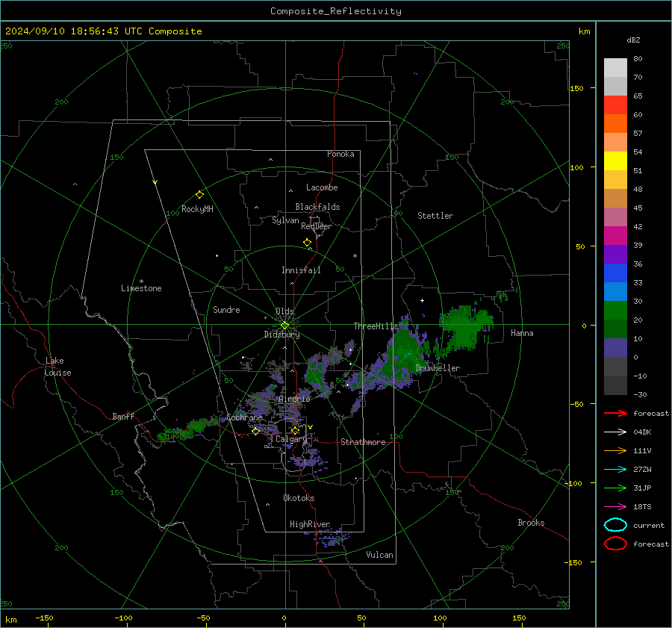Click the purple 36 dBZ color swatch

tap(615, 254)
